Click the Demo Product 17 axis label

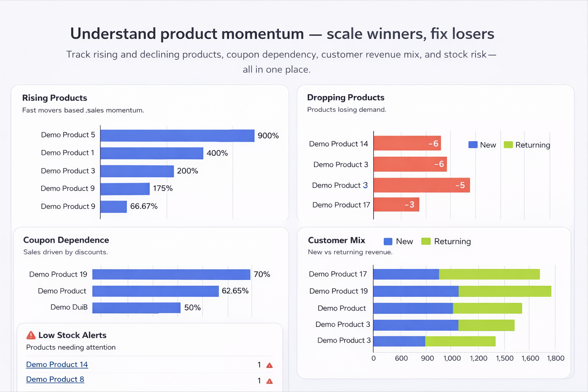pos(338,274)
